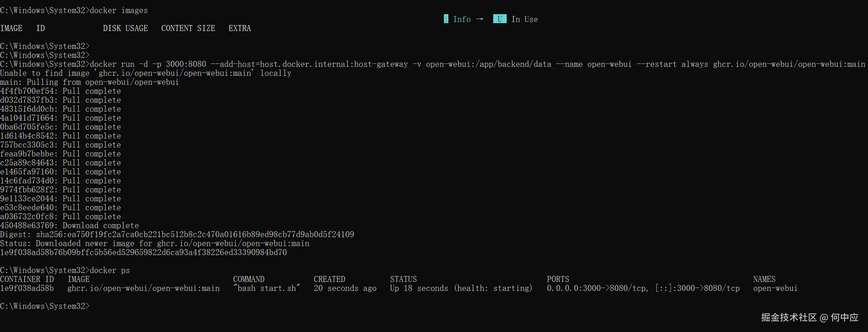Click layer line '4a1041d71664: Pull complete'
The width and height of the screenshot is (868, 332).
click(61, 118)
